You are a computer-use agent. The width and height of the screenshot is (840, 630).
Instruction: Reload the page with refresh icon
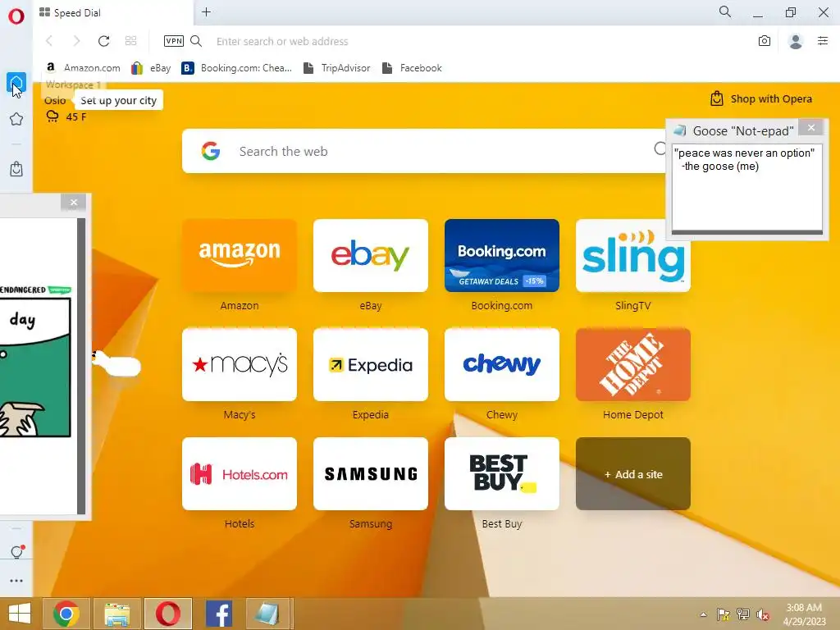[x=104, y=41]
